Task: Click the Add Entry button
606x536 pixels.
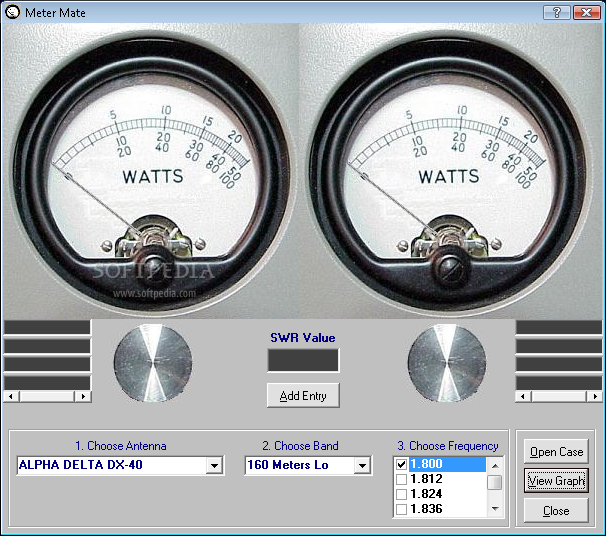Action: tap(303, 395)
